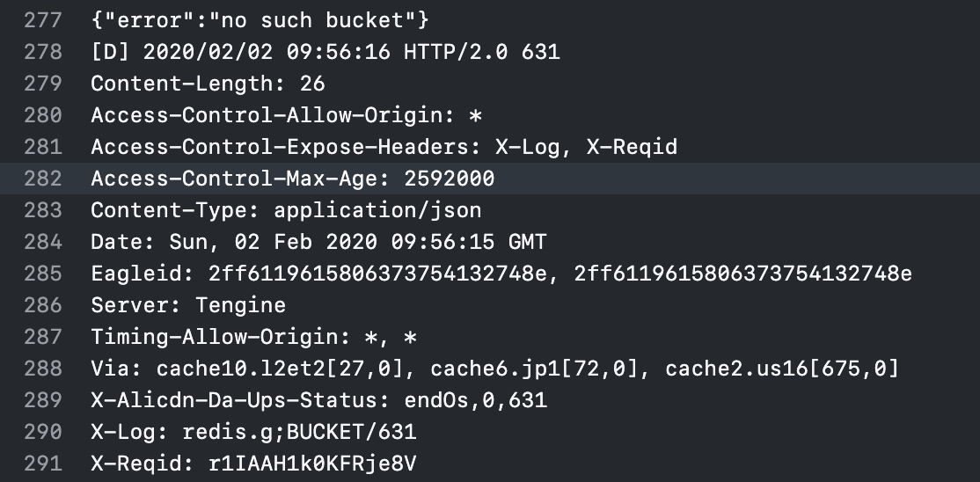Click the X-Alicdn-Da-Ups-Status header line
This screenshot has height=482, width=980.
point(318,400)
